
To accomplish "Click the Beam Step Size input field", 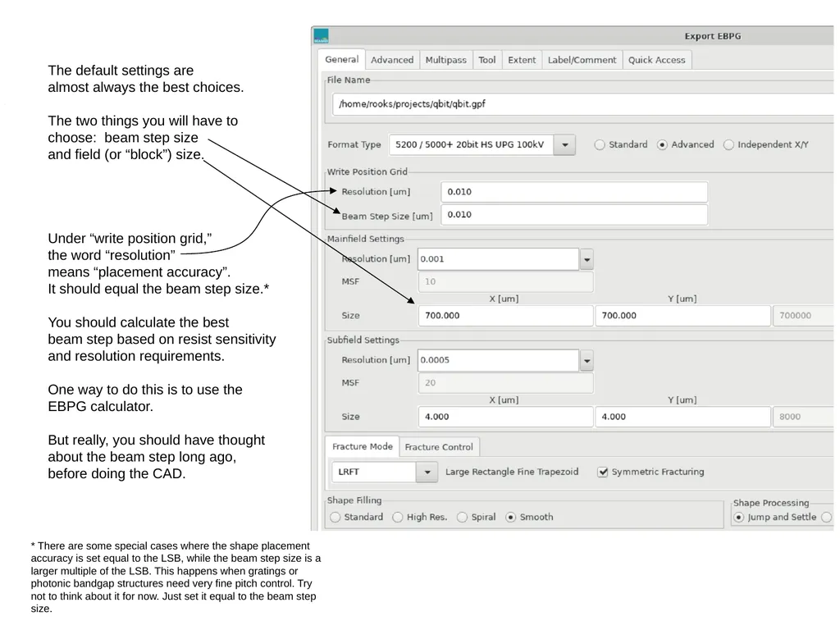I will 574,215.
